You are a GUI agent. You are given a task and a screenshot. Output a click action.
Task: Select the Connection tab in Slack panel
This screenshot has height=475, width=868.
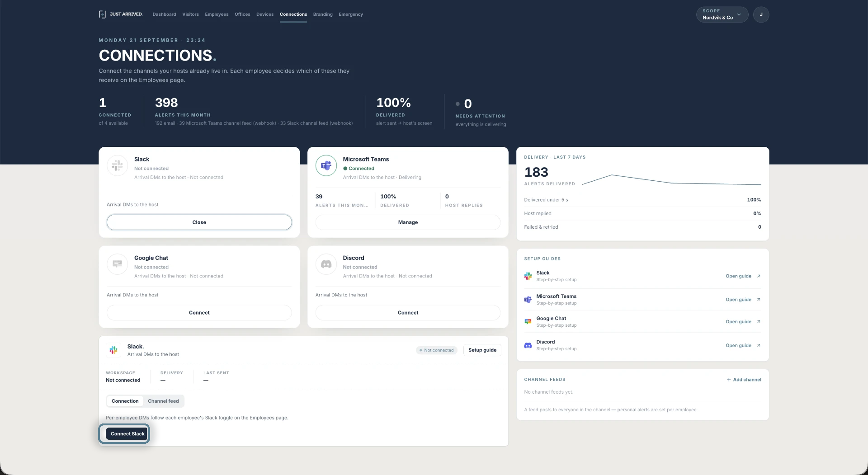[125, 401]
